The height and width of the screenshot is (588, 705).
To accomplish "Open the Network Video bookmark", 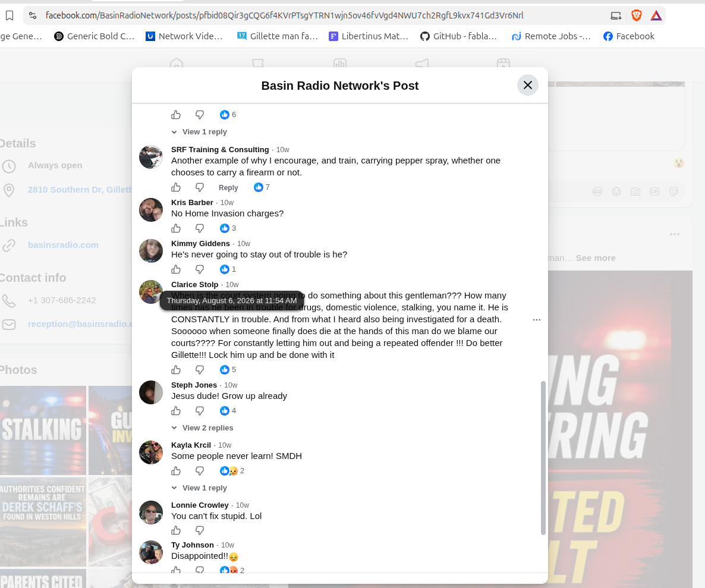I will point(184,36).
